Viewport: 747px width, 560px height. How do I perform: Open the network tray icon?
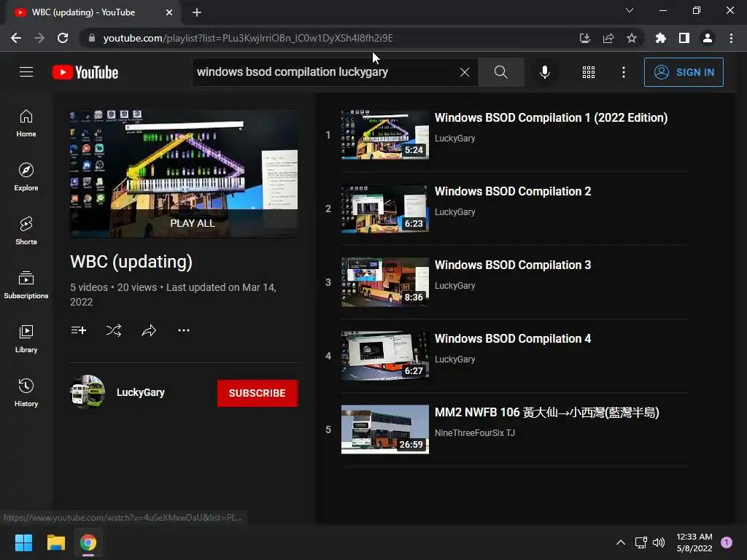click(x=640, y=542)
